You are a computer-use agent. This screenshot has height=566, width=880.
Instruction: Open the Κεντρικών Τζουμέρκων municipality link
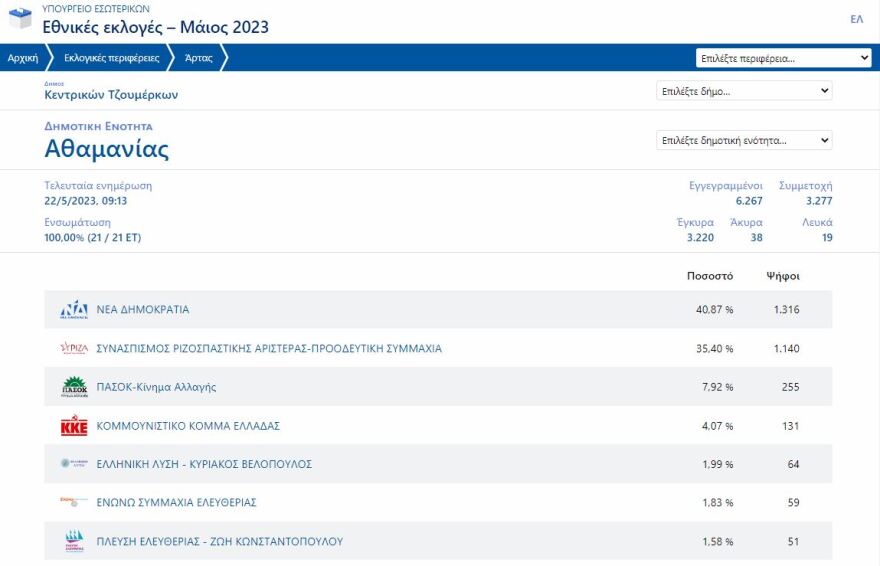pos(111,96)
